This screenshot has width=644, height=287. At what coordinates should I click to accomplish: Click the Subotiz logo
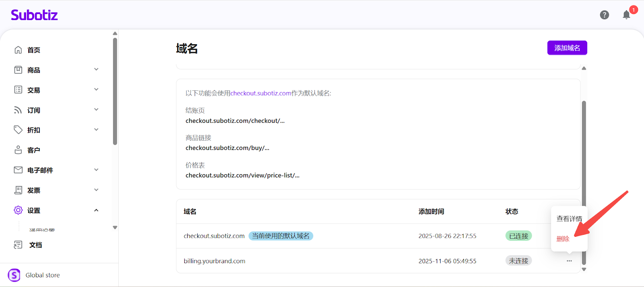pyautogui.click(x=34, y=15)
